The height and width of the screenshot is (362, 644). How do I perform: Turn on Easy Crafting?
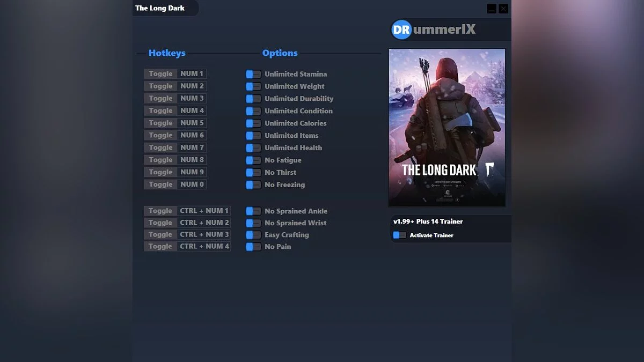pos(252,234)
